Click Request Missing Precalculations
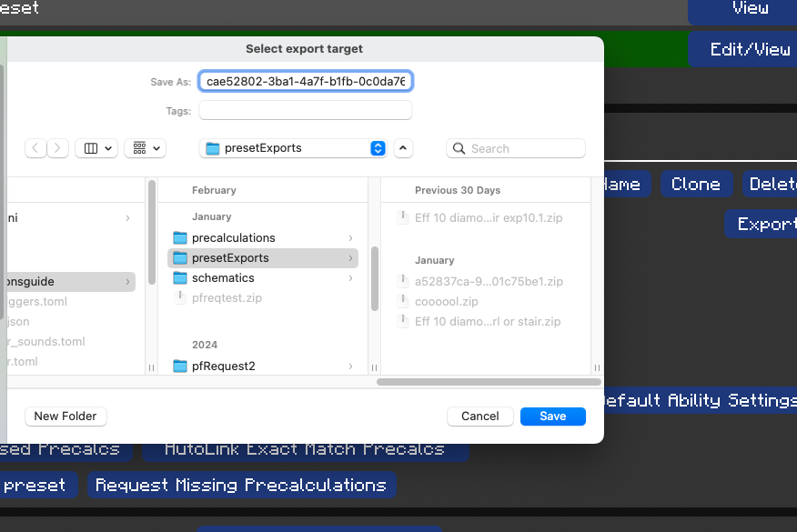Image resolution: width=797 pixels, height=532 pixels. [241, 485]
